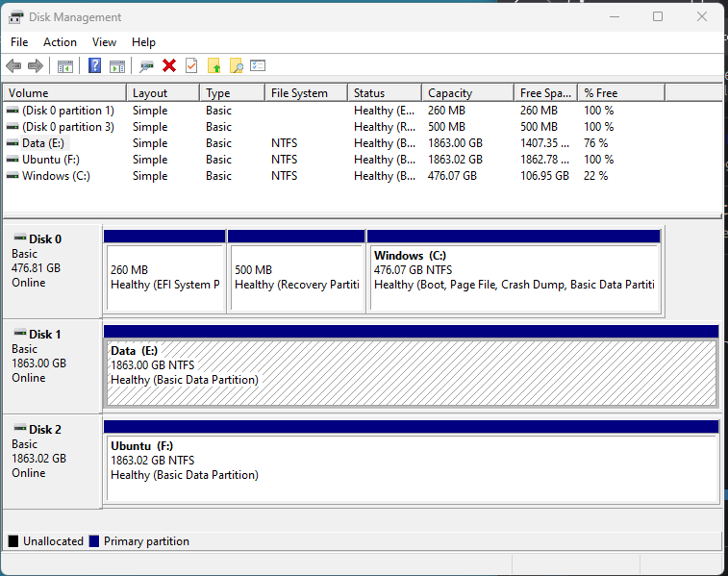Image resolution: width=728 pixels, height=576 pixels.
Task: Open the Help menu
Action: click(x=143, y=42)
